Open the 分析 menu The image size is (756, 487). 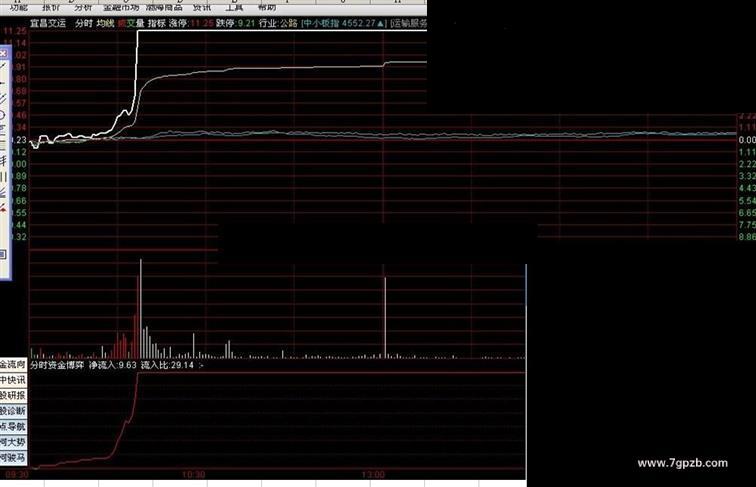pos(83,7)
